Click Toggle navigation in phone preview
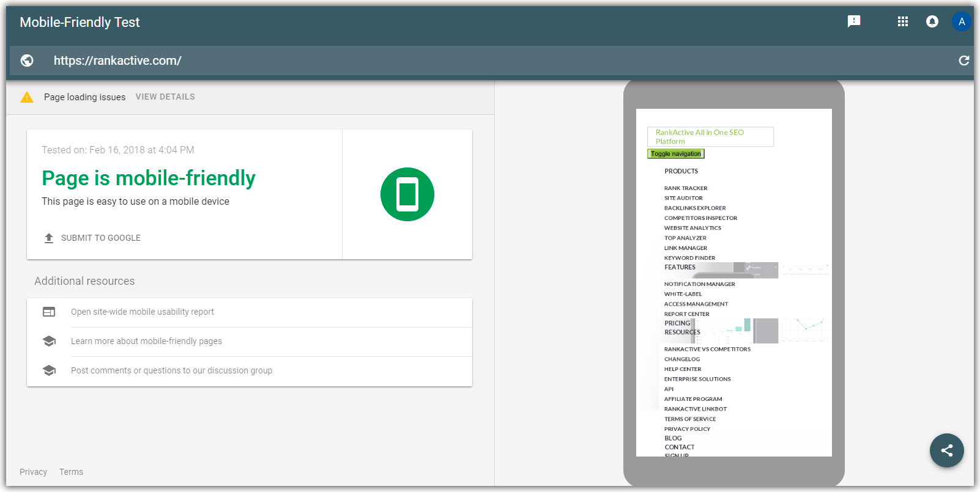Screen dimensions: 980x492 676,154
